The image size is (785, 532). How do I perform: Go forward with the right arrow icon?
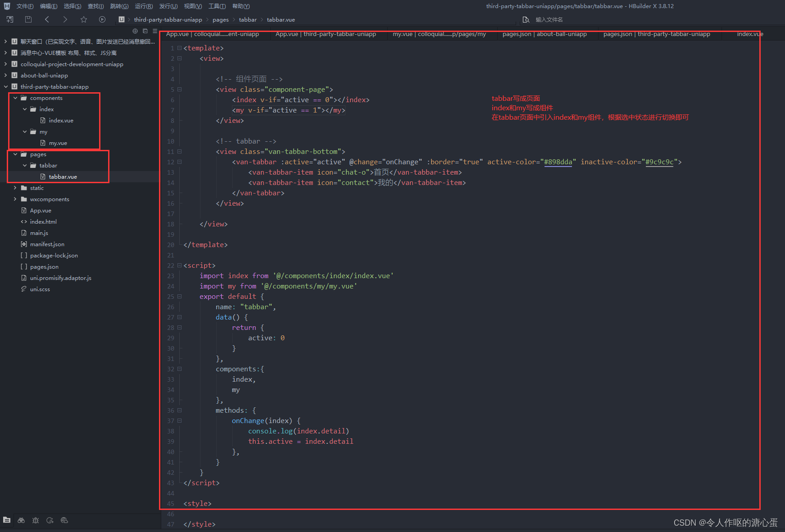click(x=65, y=19)
